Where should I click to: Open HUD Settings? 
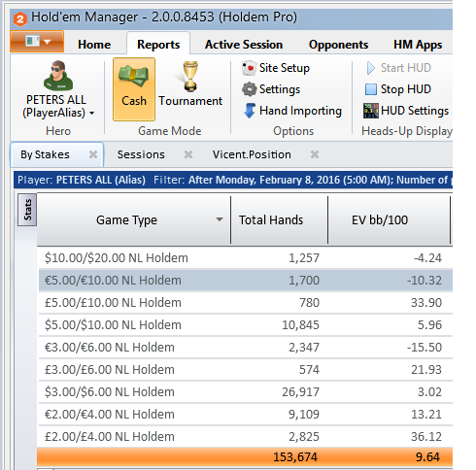point(406,111)
